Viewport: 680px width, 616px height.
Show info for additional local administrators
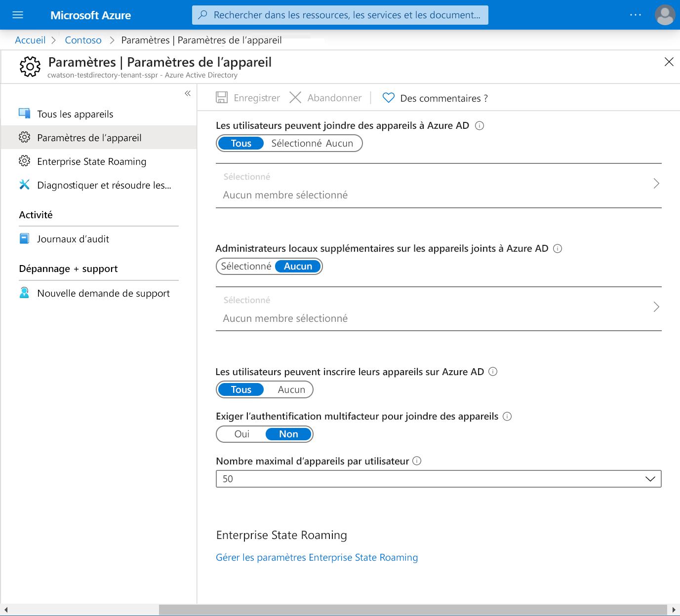click(558, 248)
